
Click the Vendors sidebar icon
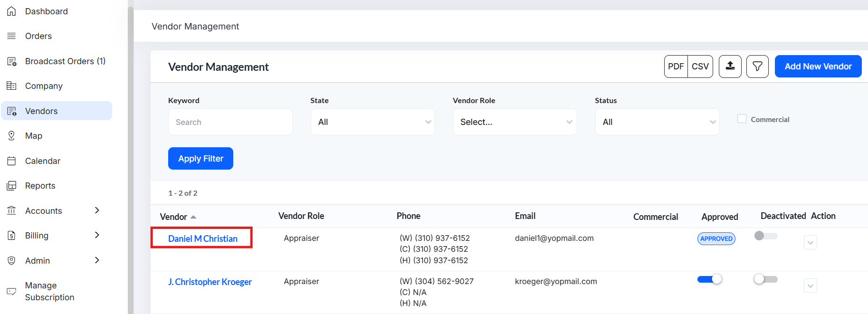click(11, 111)
